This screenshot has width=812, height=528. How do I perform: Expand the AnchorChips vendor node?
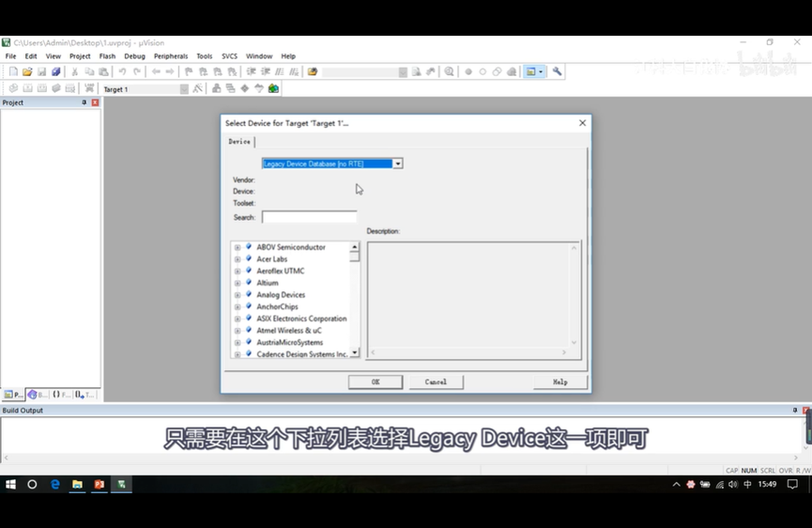237,307
